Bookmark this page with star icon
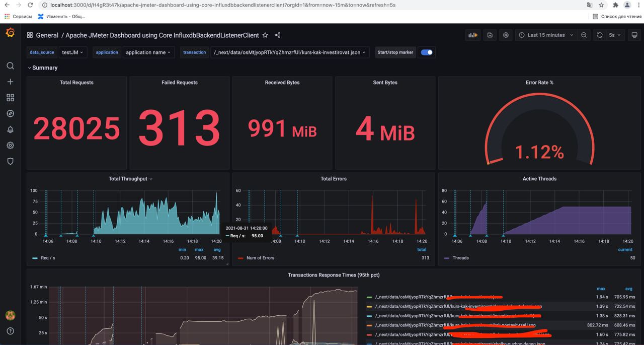 [602, 5]
